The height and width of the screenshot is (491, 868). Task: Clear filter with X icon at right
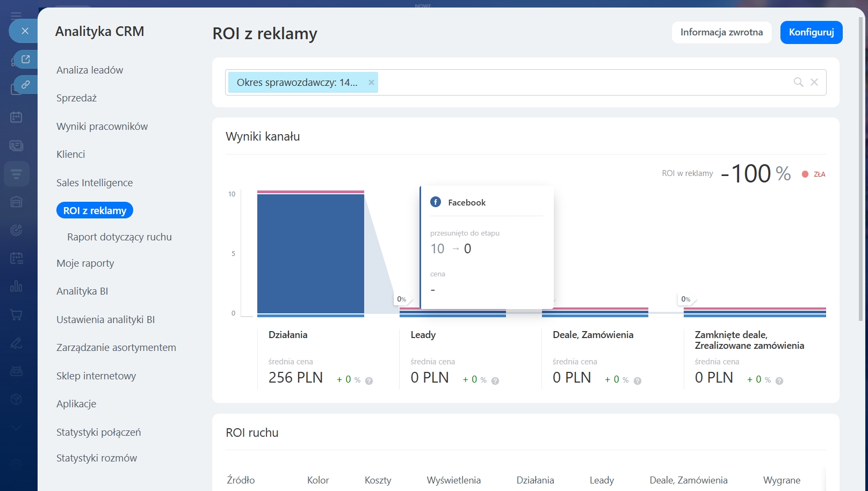[814, 82]
